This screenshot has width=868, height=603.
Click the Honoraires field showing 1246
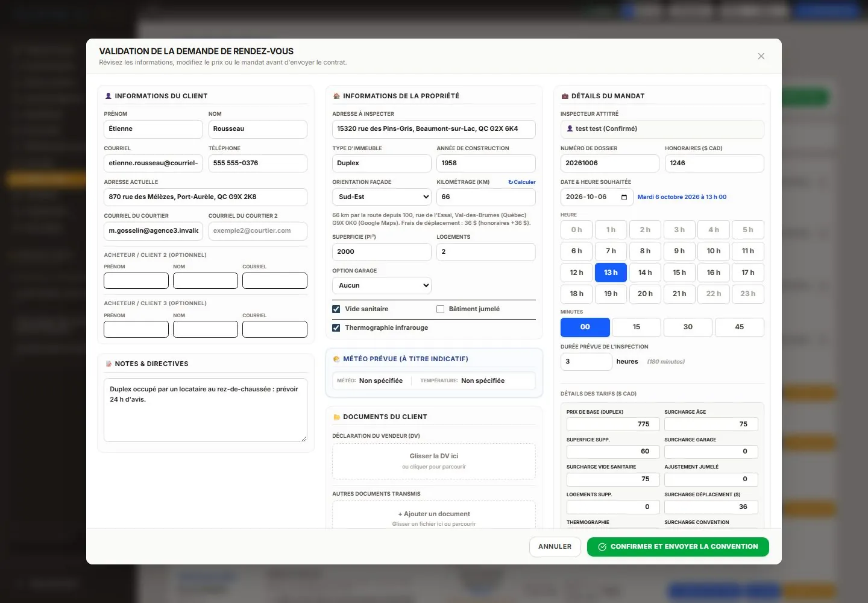pos(714,163)
